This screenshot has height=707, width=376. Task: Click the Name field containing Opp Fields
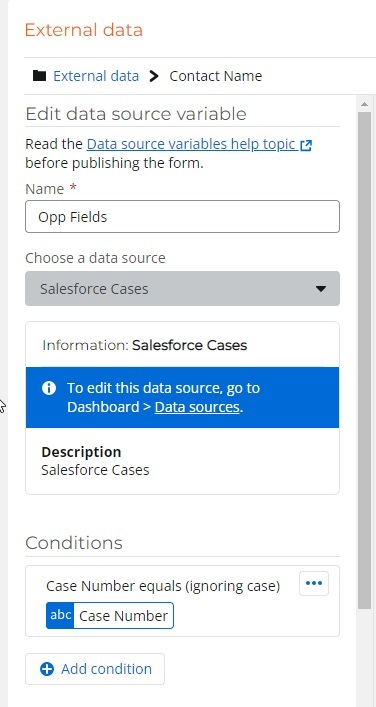[182, 217]
